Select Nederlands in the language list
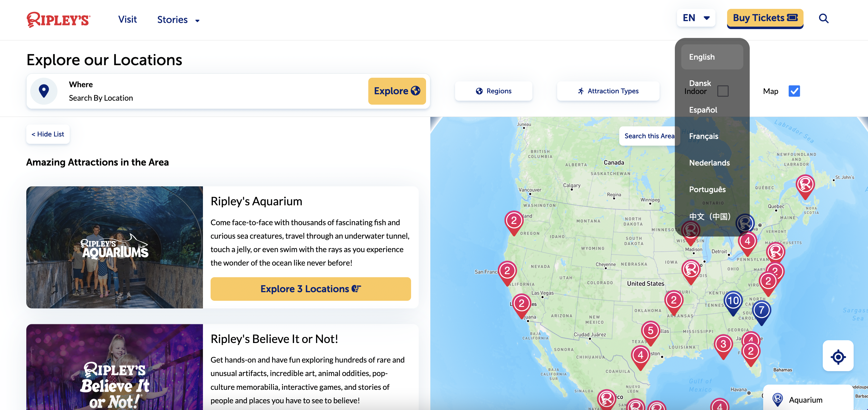868x410 pixels. (712, 163)
